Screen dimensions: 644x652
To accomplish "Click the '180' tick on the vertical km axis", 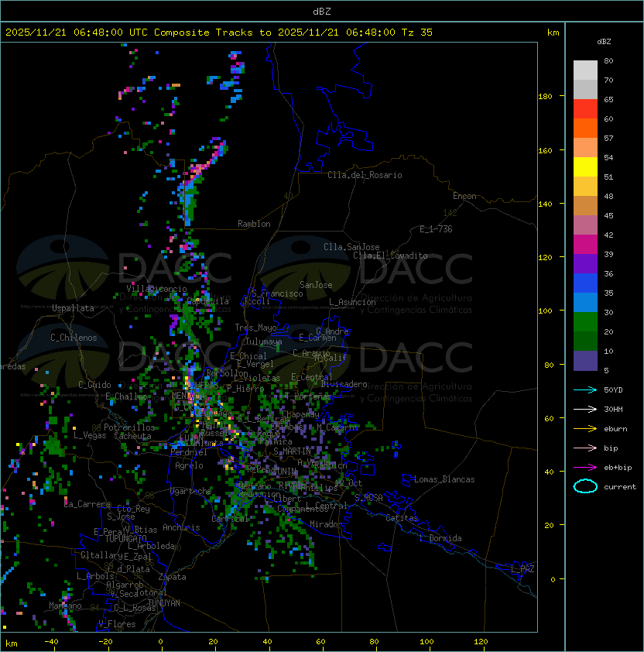I will (545, 96).
